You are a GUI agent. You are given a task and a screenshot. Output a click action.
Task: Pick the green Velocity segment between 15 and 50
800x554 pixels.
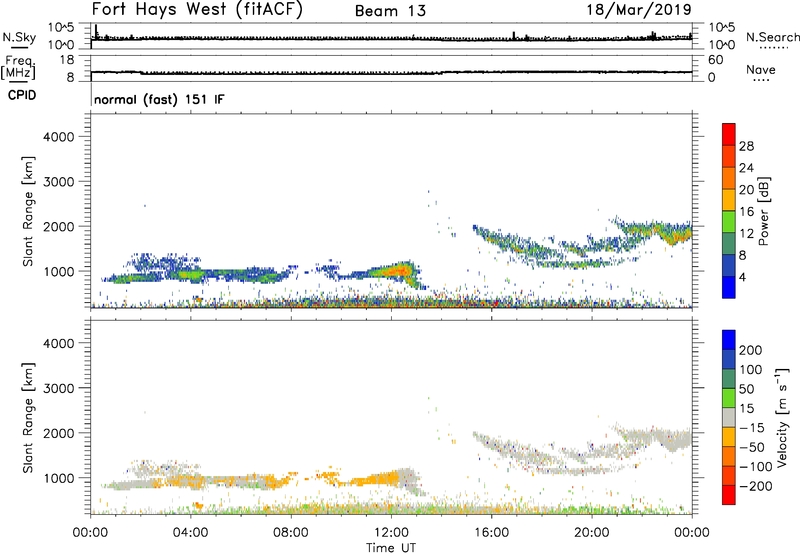point(729,398)
